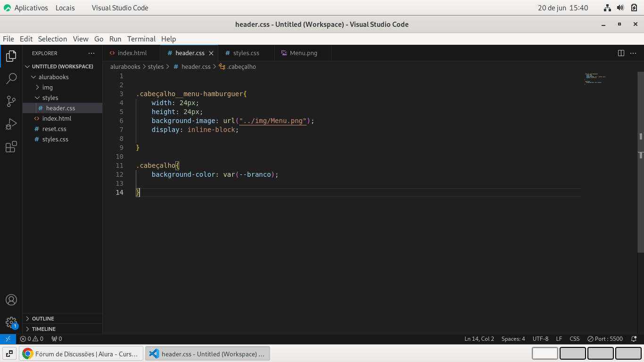Image resolution: width=644 pixels, height=362 pixels.
Task: Show errors and warnings count
Action: pyautogui.click(x=32, y=339)
